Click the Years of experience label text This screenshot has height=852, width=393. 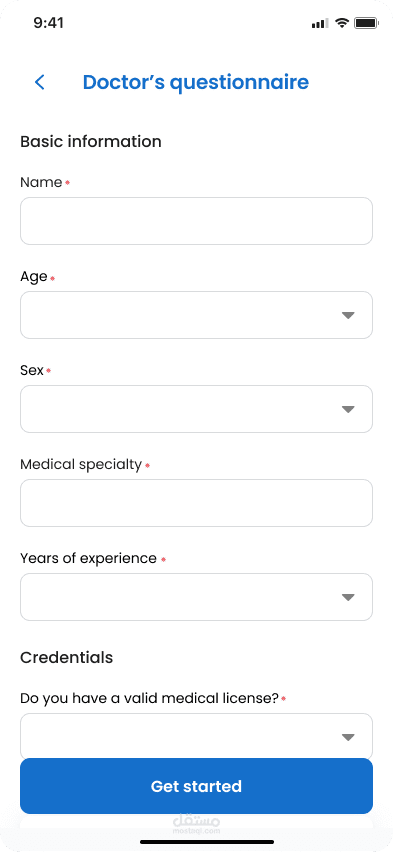(89, 559)
